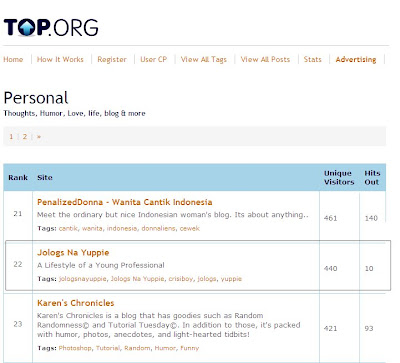Viewport: 400px width, 363px height.
Task: Click the Site column header
Action: (45, 178)
